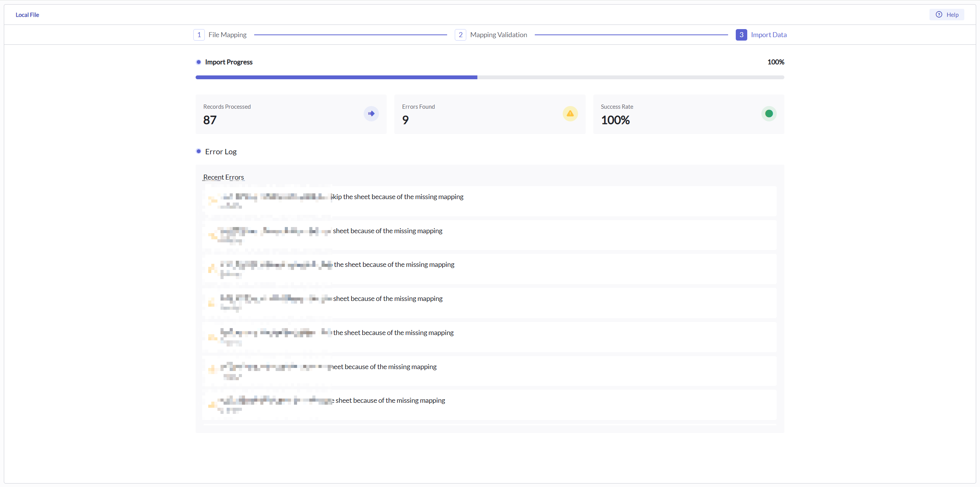
Task: Click the warning triangle on Errors Found card
Action: (x=570, y=113)
